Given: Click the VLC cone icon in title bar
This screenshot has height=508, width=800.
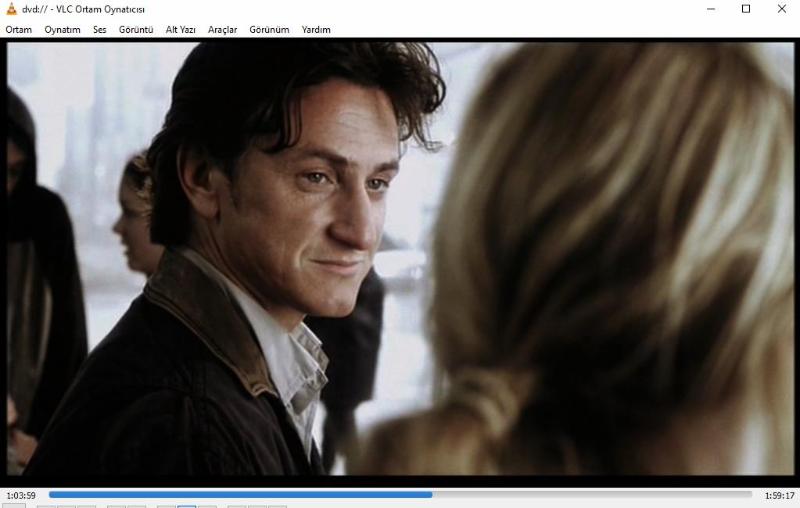Looking at the screenshot, I should [x=11, y=9].
